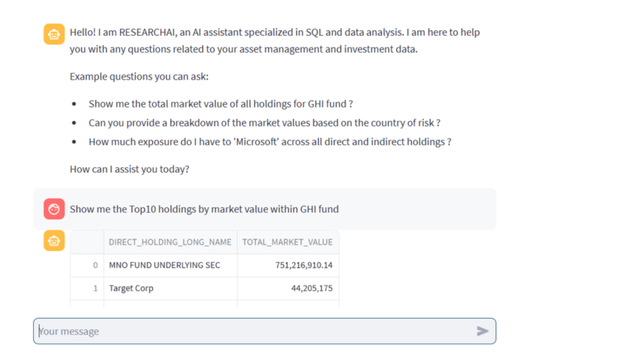Select row index 0 in table
Screen dimensions: 628x364
point(87,265)
